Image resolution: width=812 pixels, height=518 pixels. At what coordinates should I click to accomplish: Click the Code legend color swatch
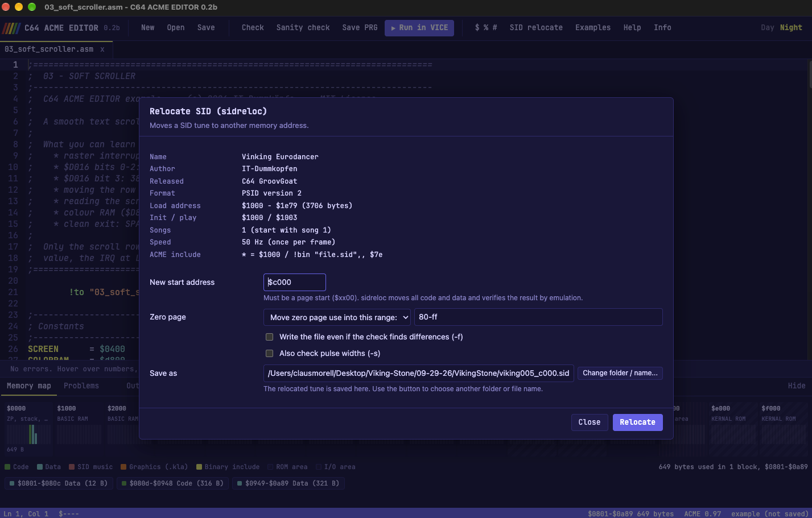7,467
